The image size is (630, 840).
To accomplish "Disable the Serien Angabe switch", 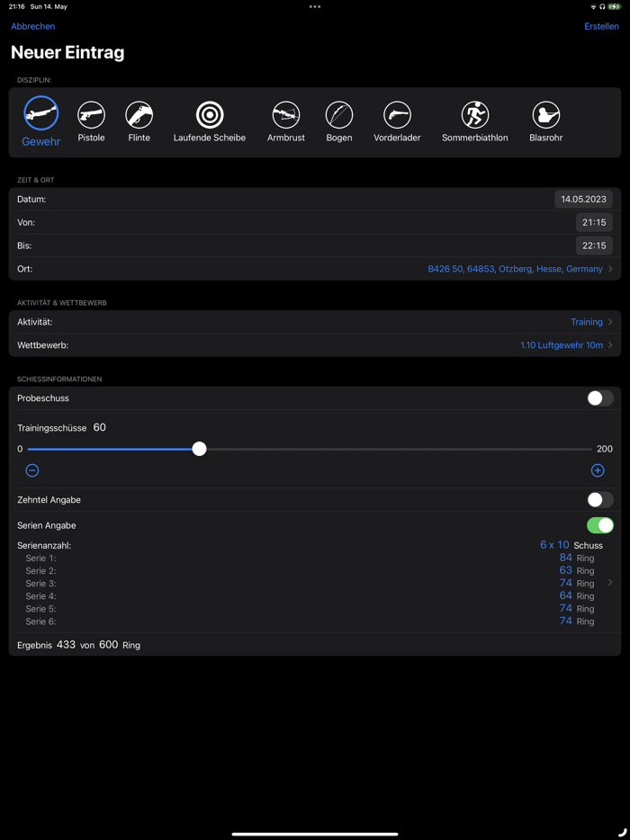I will tap(600, 525).
